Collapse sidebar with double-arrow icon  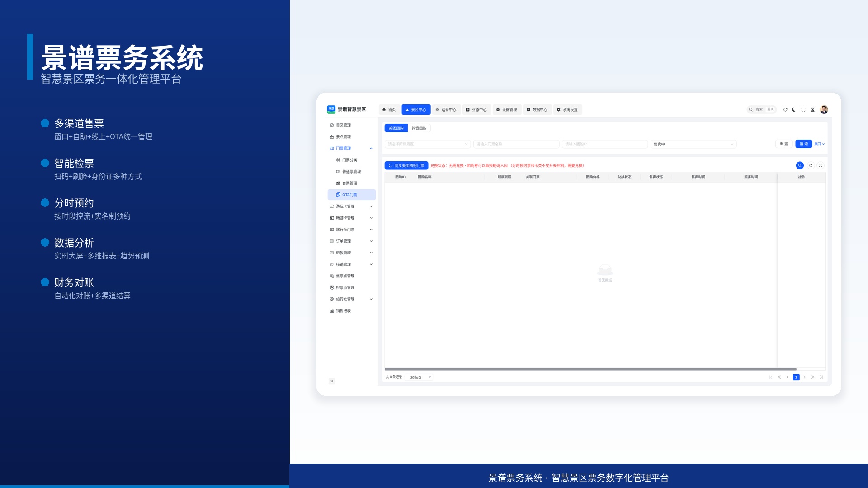(x=332, y=381)
